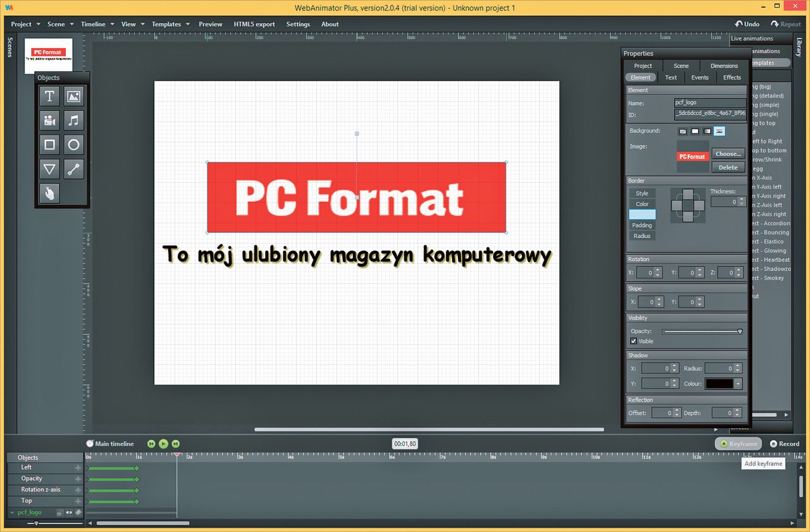This screenshot has height=532, width=810.
Task: Click HTML5 export in the menu bar
Action: (254, 24)
